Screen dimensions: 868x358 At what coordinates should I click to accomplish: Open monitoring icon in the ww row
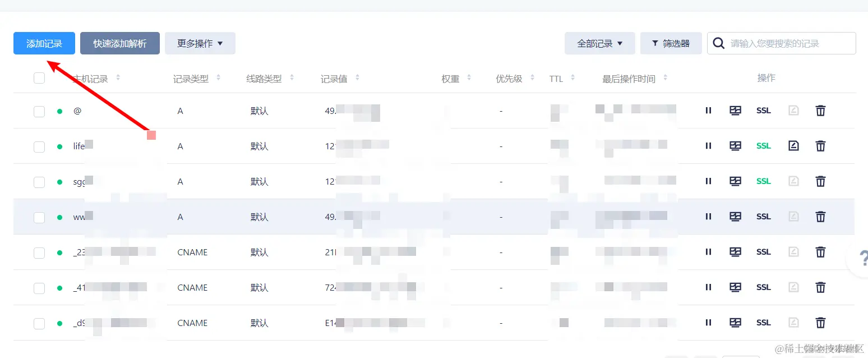coord(735,217)
